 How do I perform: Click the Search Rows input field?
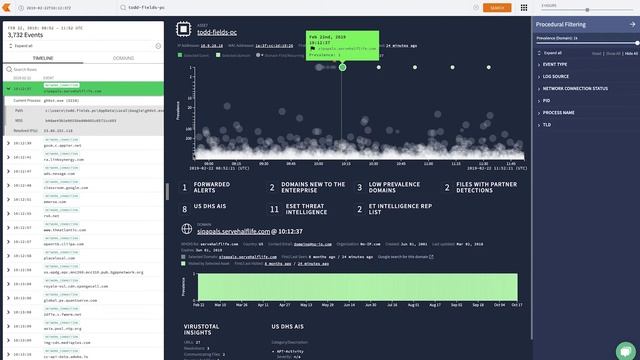(83, 69)
